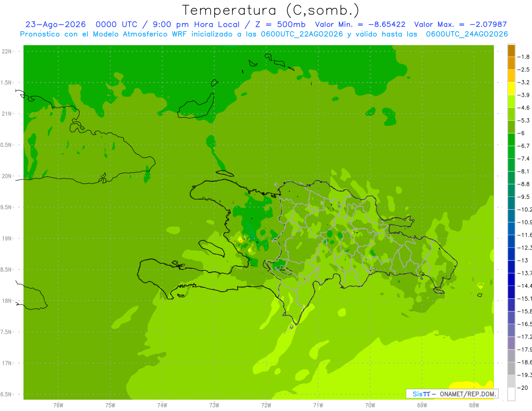
Task: Select the 'Z = 500mb' level text
Action: click(280, 24)
